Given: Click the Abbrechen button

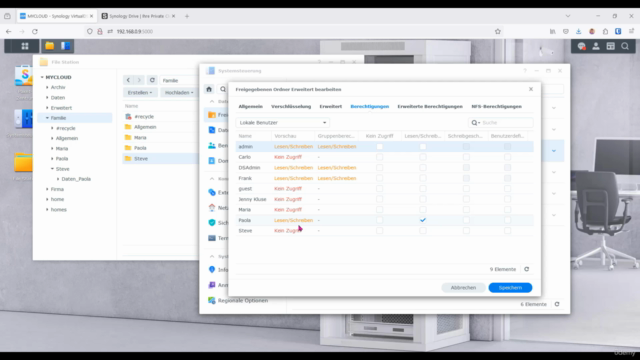Looking at the screenshot, I should 463,288.
